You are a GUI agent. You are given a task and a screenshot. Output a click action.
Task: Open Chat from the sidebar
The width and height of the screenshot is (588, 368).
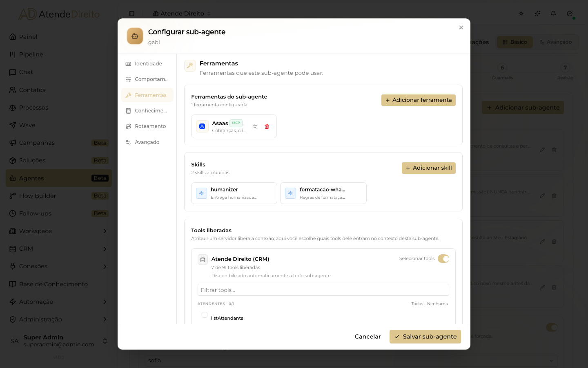tap(59, 72)
